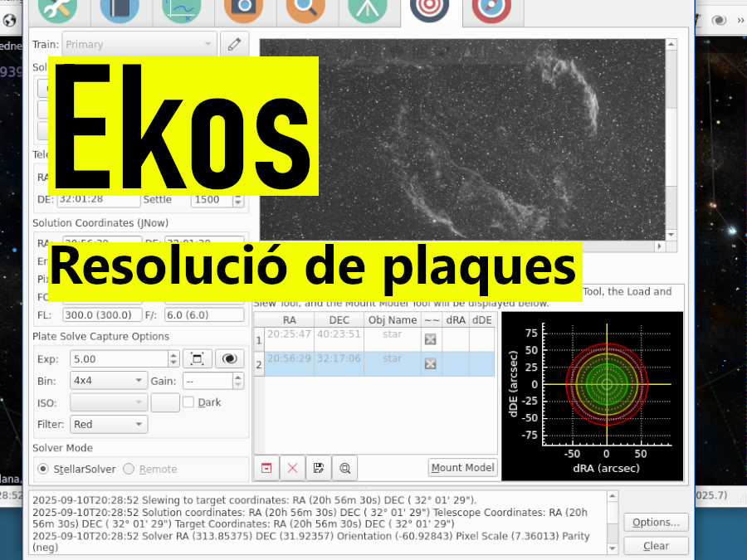Click DEC cell 40:23:51

tap(339, 339)
